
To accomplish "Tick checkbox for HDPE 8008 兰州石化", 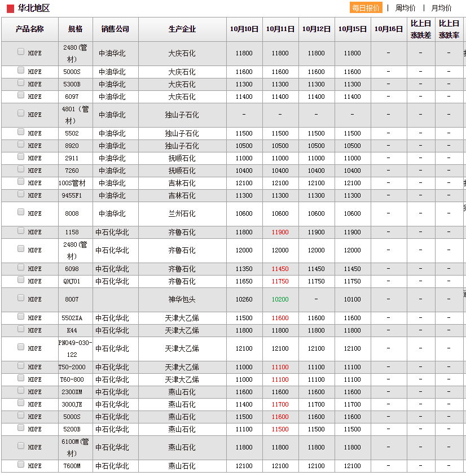I will click(21, 212).
